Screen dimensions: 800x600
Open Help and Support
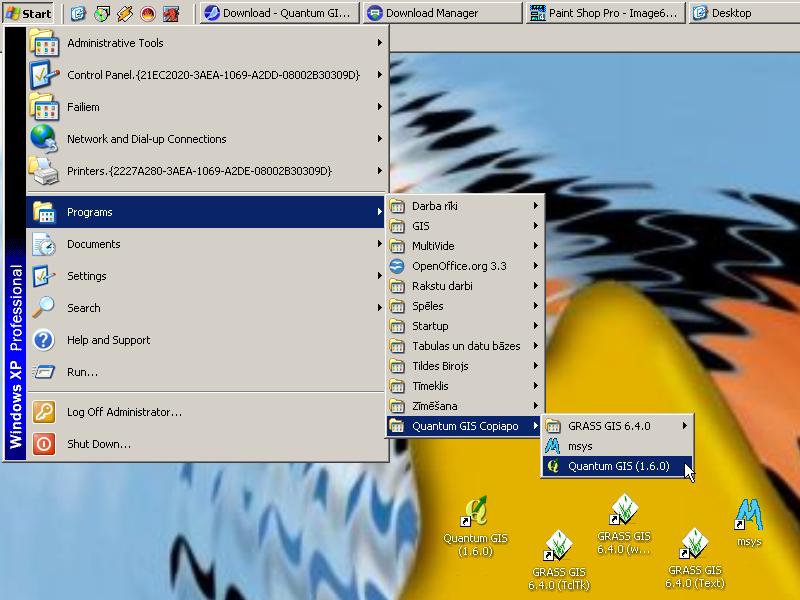click(207, 340)
